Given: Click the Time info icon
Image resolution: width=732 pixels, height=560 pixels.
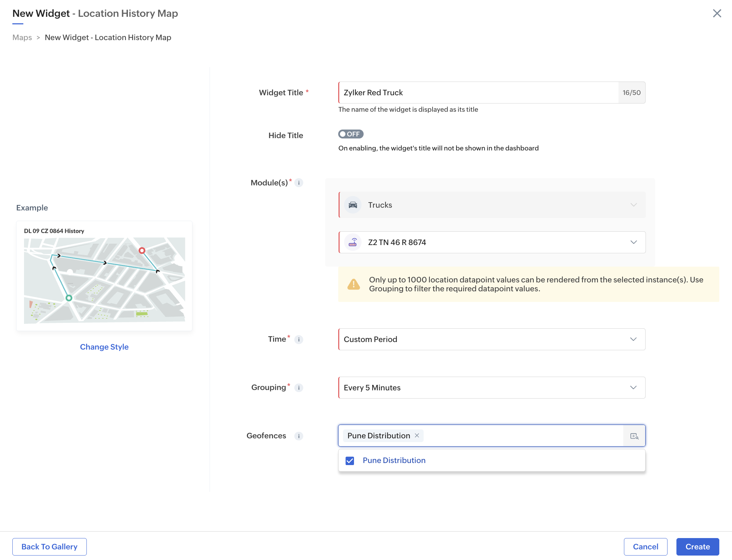Looking at the screenshot, I should pyautogui.click(x=299, y=340).
